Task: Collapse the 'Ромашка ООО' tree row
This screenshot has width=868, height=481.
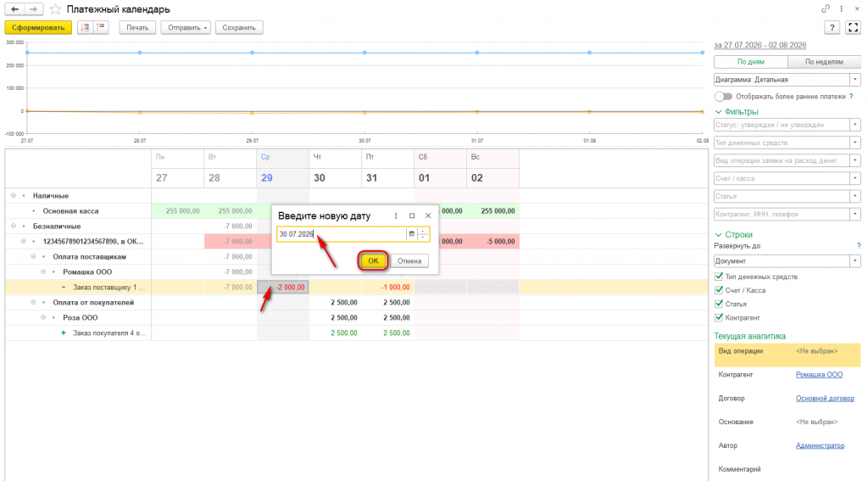Action: coord(43,272)
